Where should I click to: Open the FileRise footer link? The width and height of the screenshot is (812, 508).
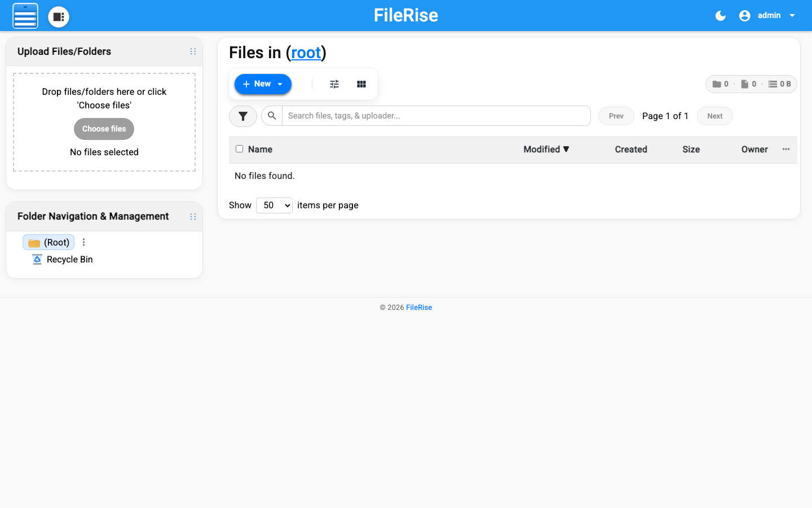[419, 308]
